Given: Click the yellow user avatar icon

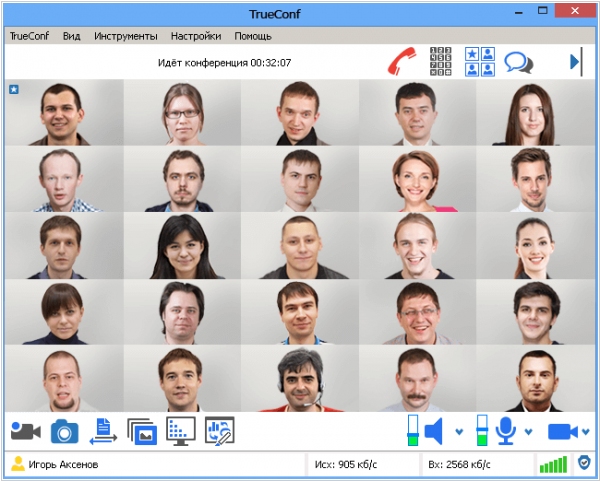Looking at the screenshot, I should 18,464.
